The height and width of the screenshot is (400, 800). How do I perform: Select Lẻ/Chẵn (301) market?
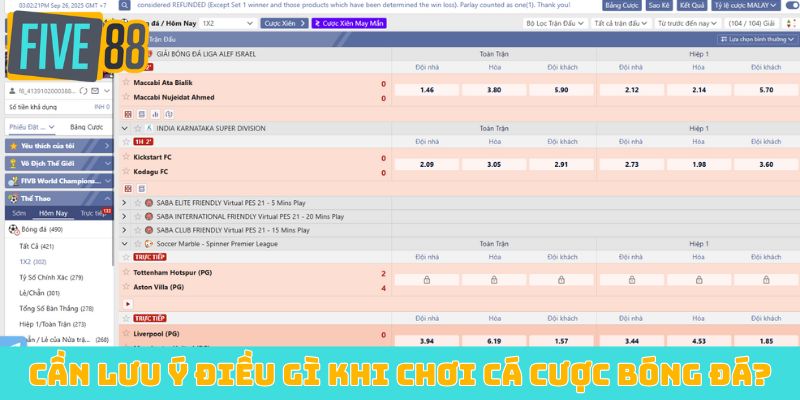coord(39,293)
